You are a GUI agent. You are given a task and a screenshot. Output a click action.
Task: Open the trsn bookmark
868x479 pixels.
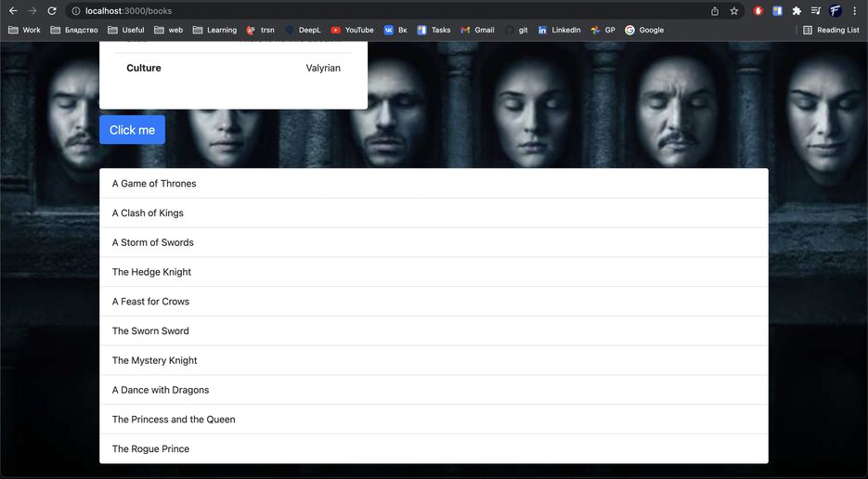[260, 30]
